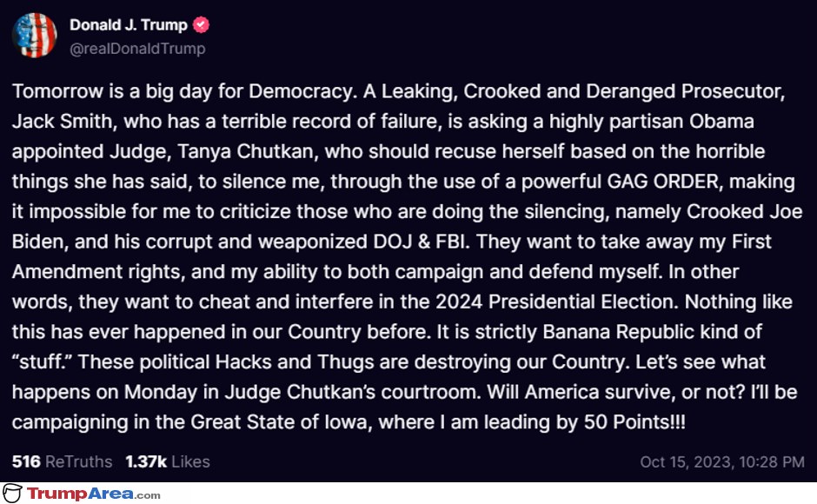This screenshot has width=817, height=504.
Task: Click the opening word Tomorrow
Action: (x=58, y=92)
